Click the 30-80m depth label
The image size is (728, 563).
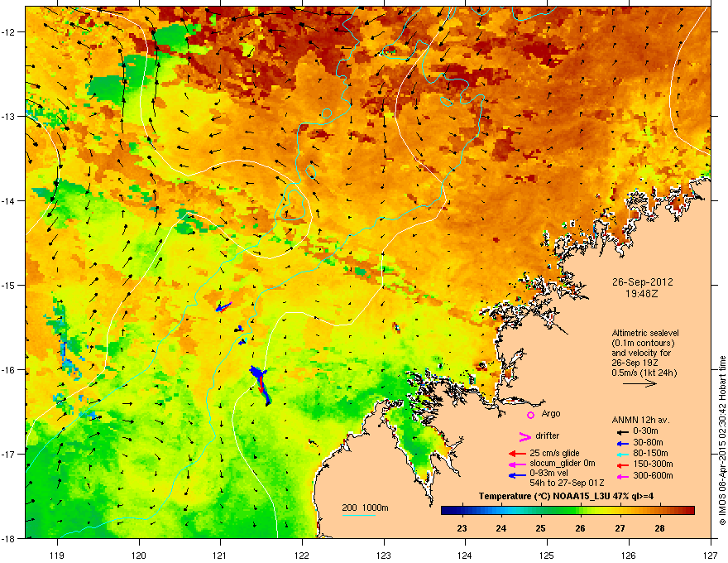click(x=648, y=443)
